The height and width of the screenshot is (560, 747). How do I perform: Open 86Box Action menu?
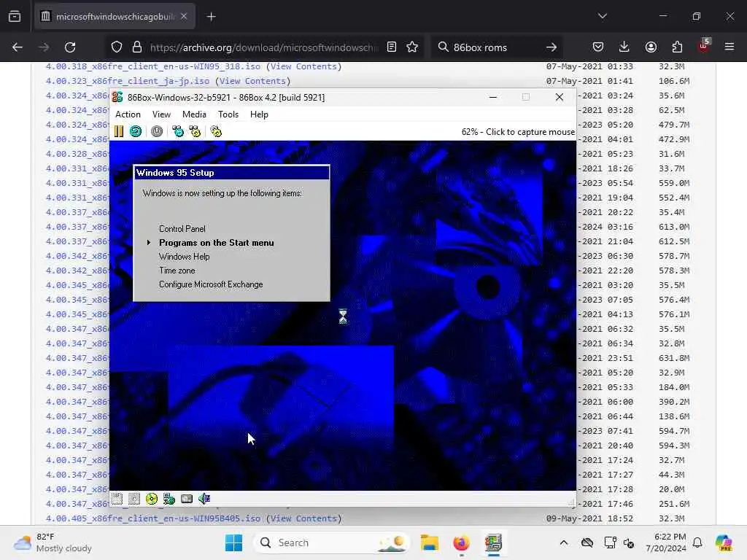click(x=128, y=114)
